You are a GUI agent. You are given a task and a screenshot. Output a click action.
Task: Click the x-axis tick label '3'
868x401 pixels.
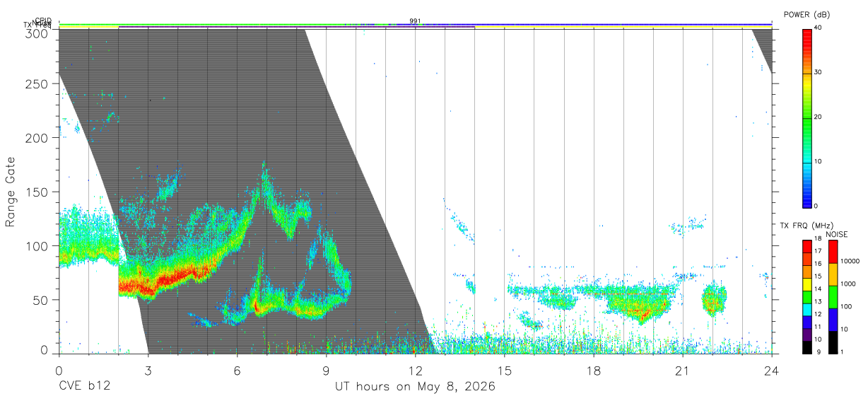tap(148, 371)
